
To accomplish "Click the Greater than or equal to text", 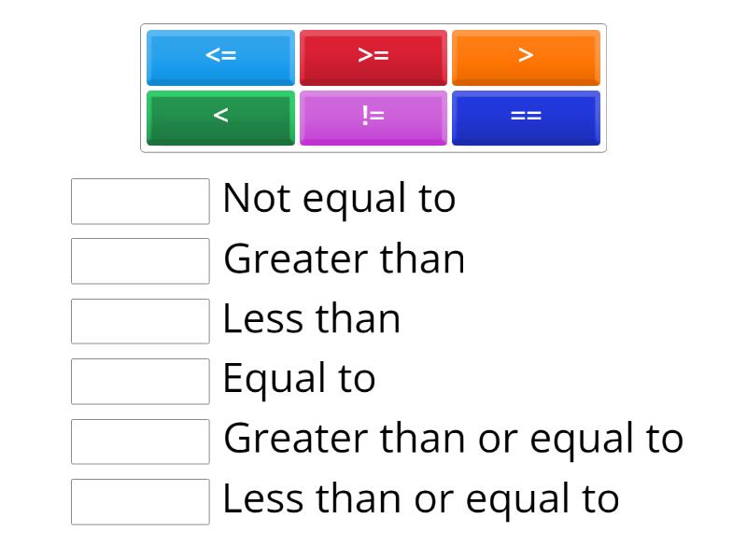I will tap(453, 439).
